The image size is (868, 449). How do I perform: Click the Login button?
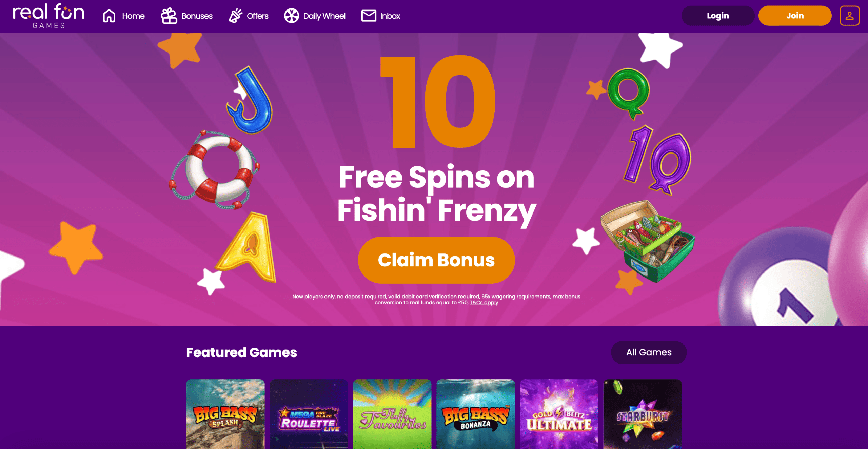tap(718, 15)
